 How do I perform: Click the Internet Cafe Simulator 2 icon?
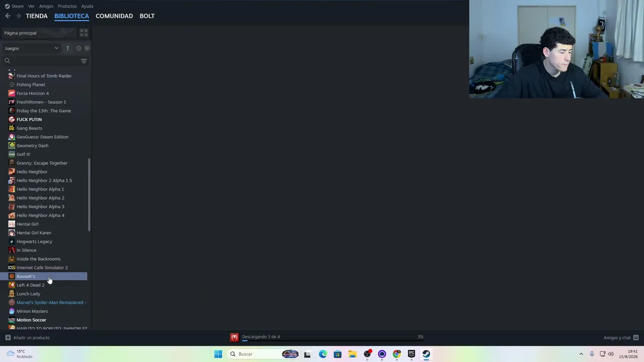click(x=12, y=267)
